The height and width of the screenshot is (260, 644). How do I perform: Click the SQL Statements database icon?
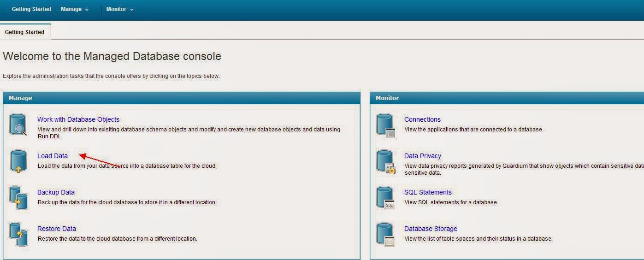point(386,198)
